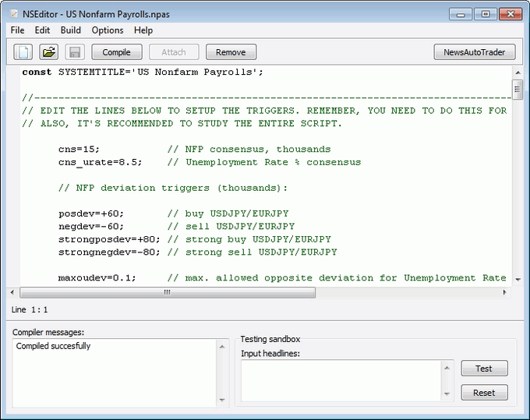
Task: Click the '// NFP deviation triggers' comment
Action: pos(173,188)
